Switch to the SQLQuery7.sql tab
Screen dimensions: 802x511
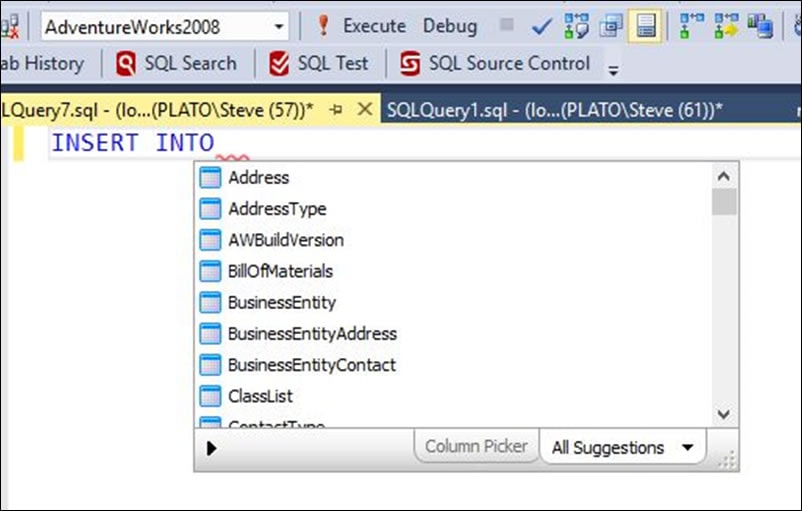[159, 109]
